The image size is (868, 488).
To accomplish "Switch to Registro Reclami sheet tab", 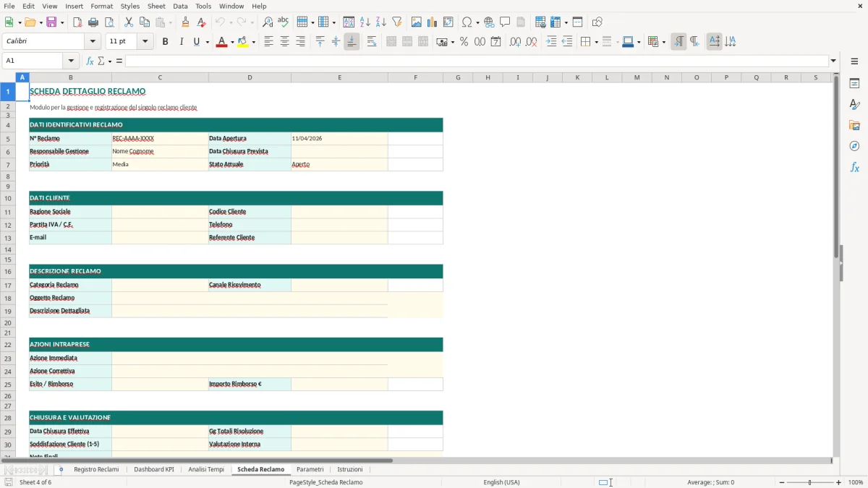I will 96,469.
